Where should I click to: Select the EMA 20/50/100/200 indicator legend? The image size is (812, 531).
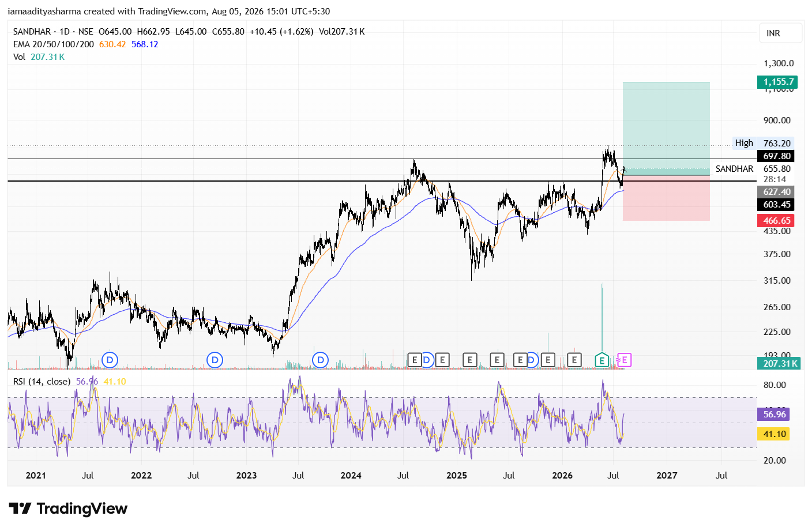click(54, 44)
